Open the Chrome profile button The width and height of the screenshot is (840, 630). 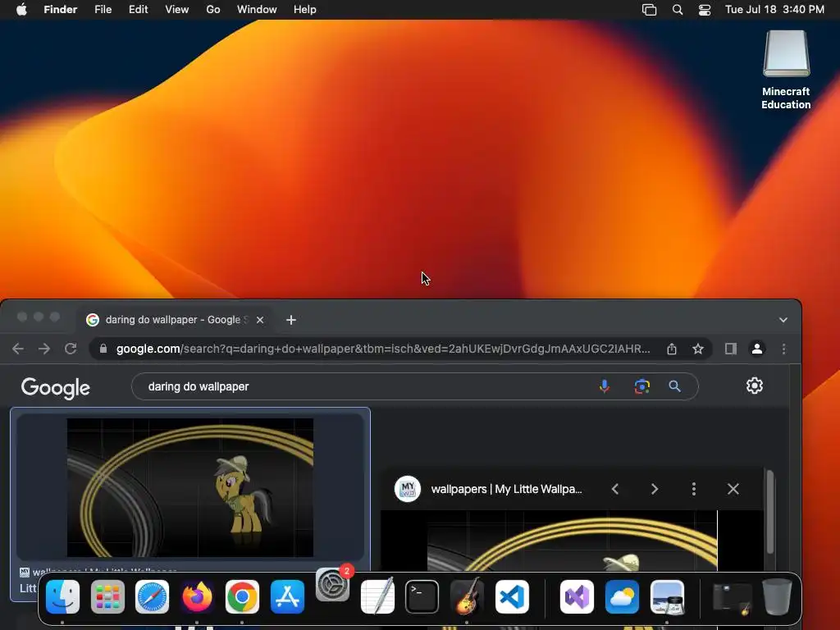click(757, 349)
